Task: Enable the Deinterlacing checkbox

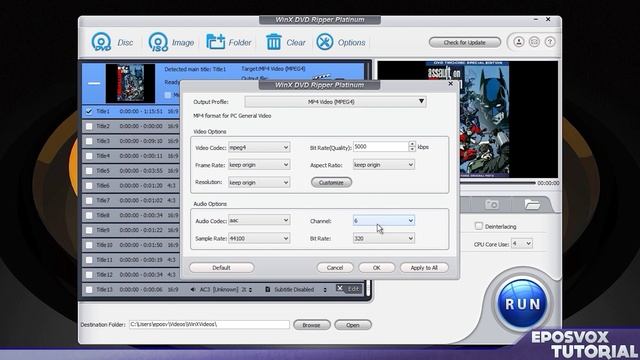Action: tap(479, 226)
